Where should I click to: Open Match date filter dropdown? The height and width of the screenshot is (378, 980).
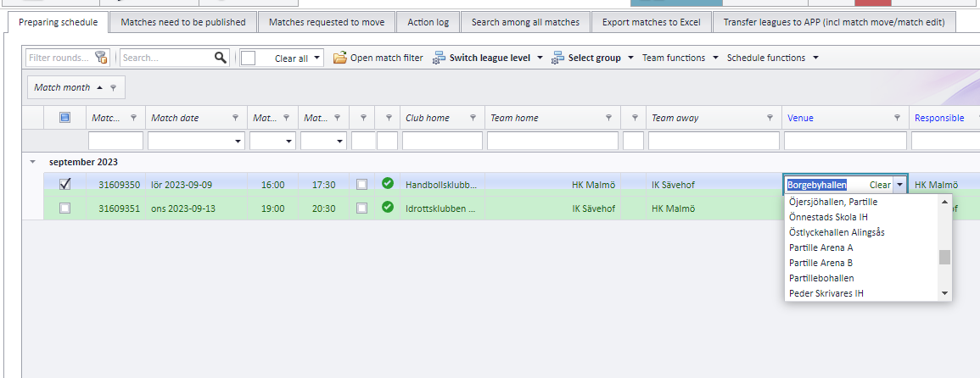click(x=238, y=142)
